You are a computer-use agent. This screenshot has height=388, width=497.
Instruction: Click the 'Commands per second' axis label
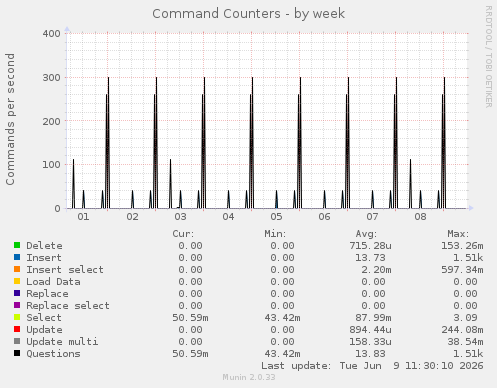pos(10,119)
